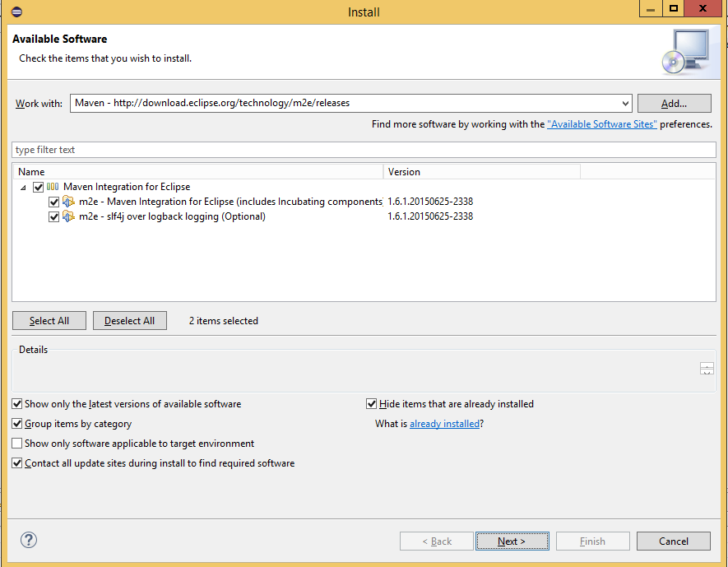Click the m2e Maven Integration feature icon
Viewport: 728px width, 567px height.
click(68, 202)
